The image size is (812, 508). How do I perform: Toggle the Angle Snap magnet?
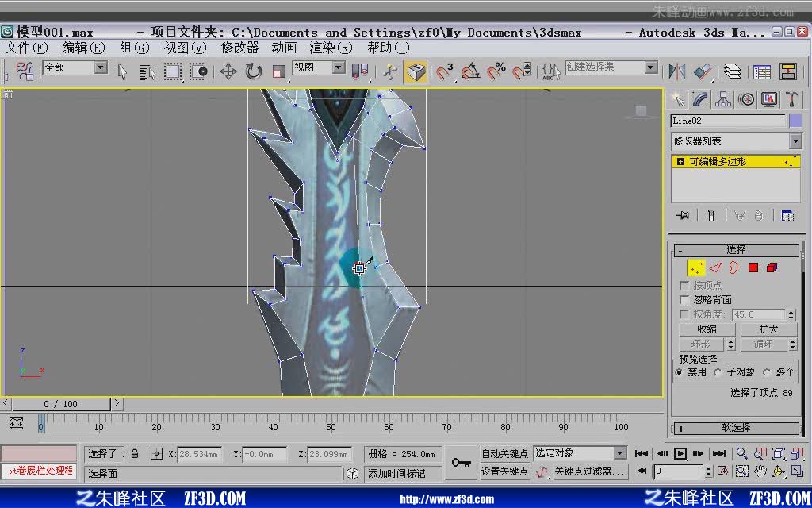point(470,71)
